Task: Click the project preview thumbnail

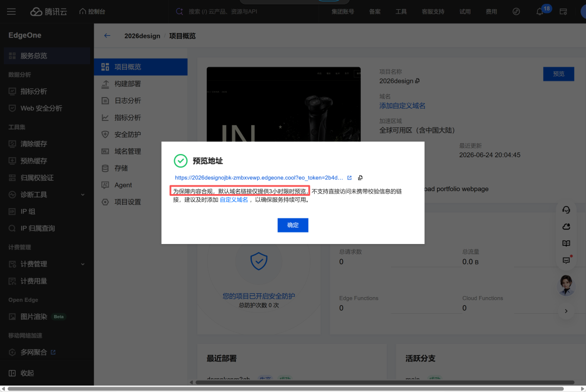Action: [x=284, y=104]
